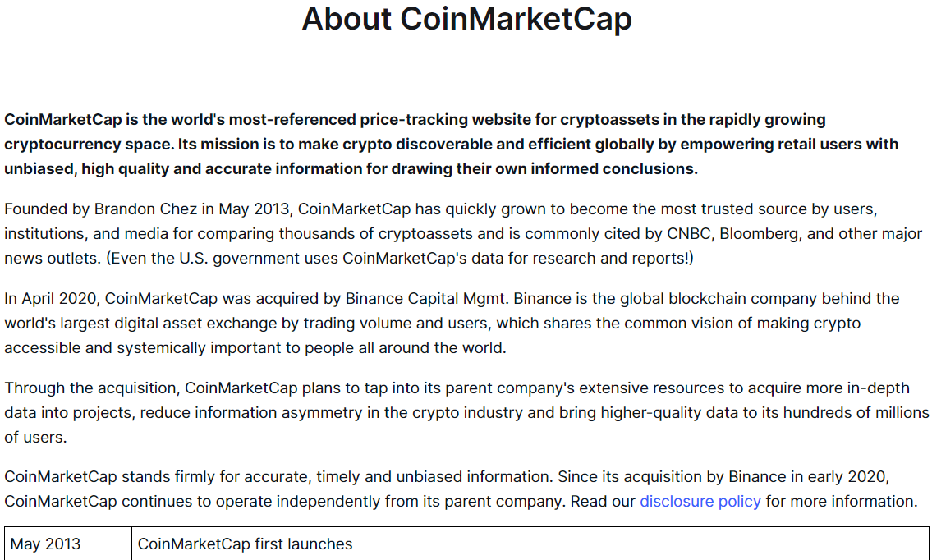
Task: Click the word CNBC in the text
Action: (x=688, y=234)
